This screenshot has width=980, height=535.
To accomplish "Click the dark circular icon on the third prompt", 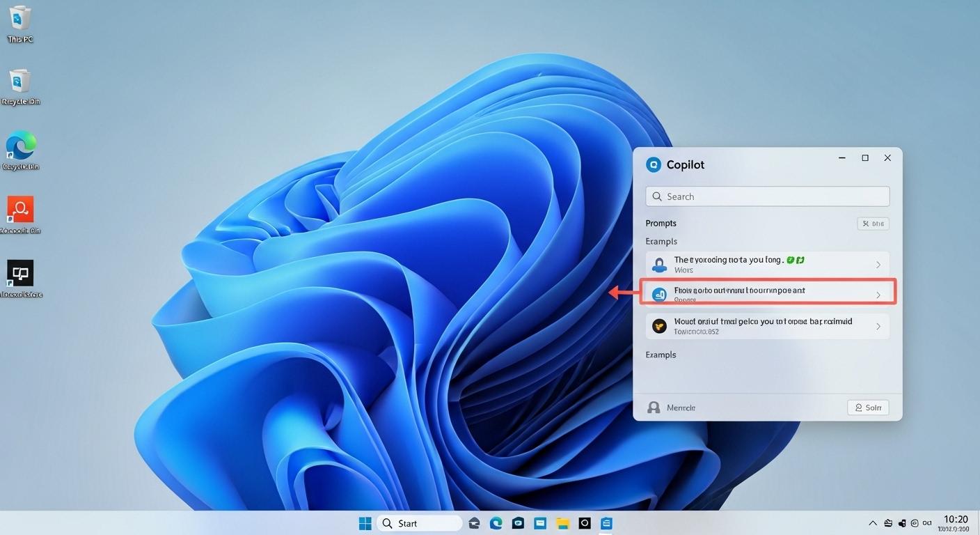I will point(659,325).
